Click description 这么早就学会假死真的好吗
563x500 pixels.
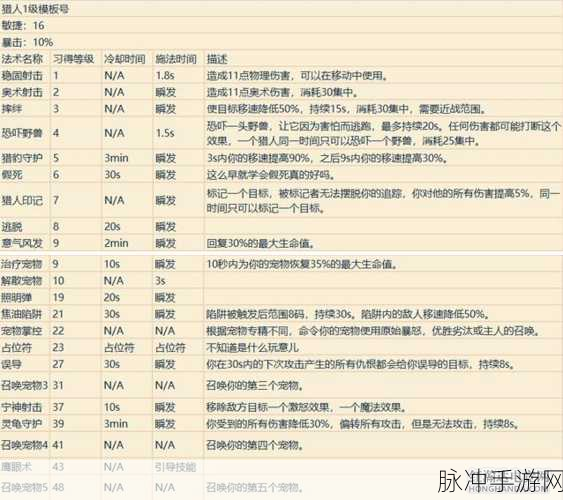[x=271, y=175]
